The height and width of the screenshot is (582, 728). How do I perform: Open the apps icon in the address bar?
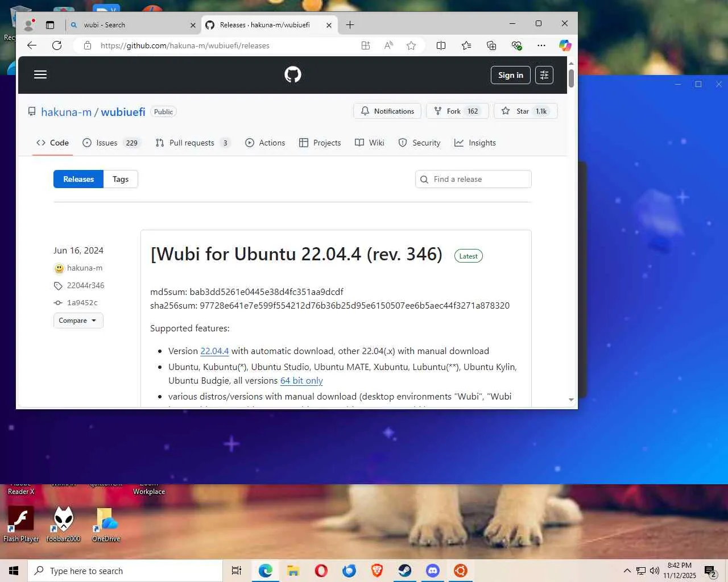click(x=366, y=45)
